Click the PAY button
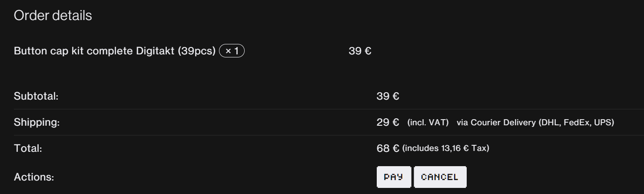Viewport: 644px width, 194px height. (x=393, y=177)
